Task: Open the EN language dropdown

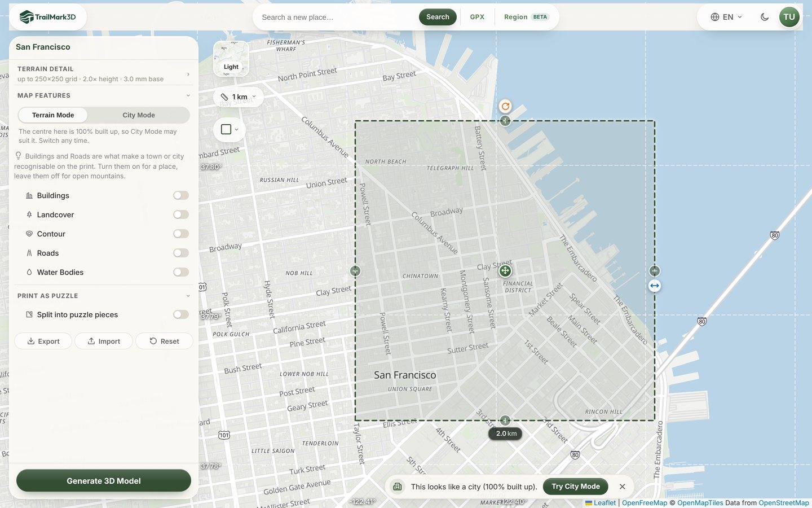Action: pos(726,17)
